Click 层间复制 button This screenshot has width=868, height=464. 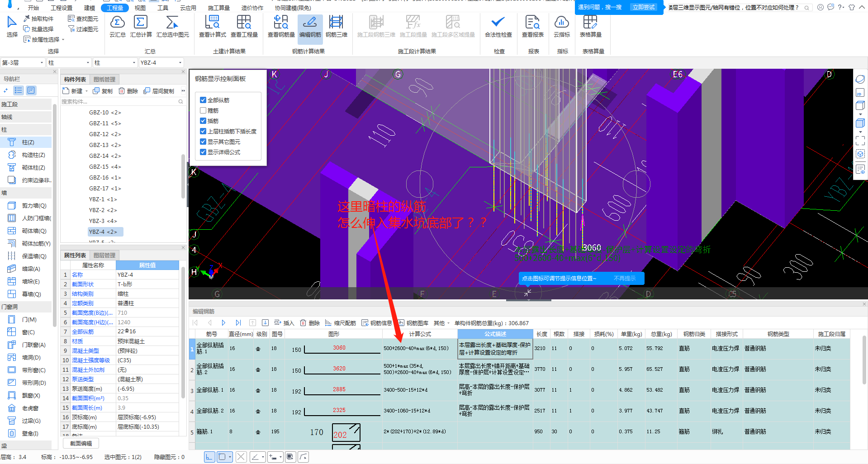coord(159,91)
